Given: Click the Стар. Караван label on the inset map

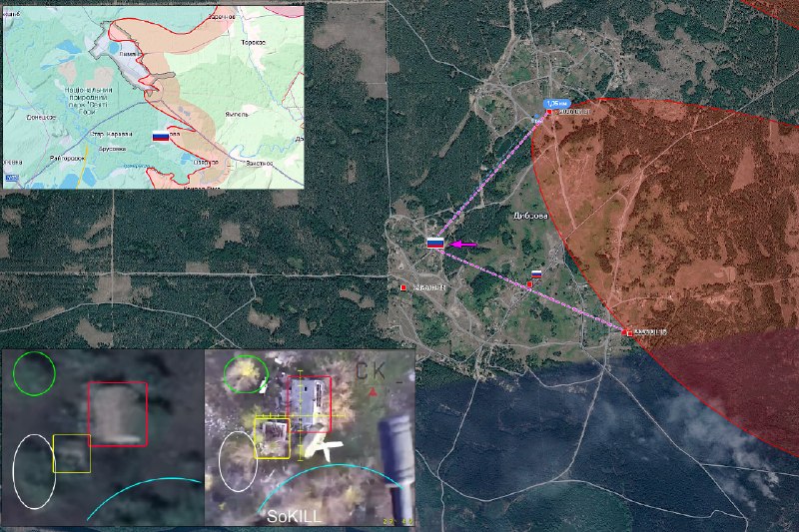Looking at the screenshot, I should click(111, 135).
